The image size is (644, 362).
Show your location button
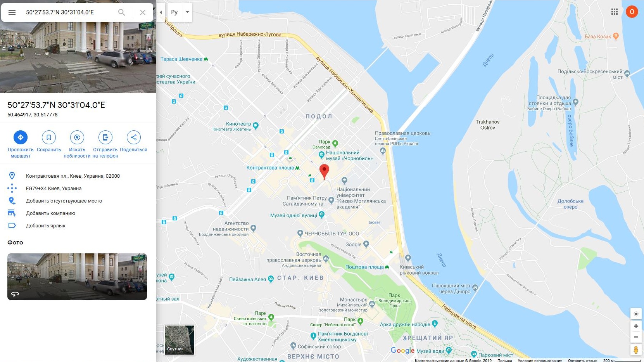(636, 314)
